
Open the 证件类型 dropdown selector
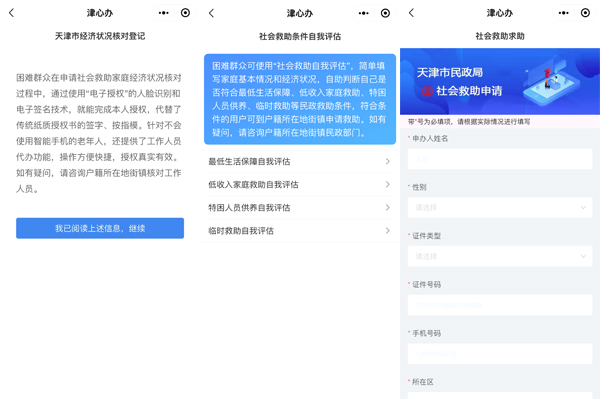tap(500, 256)
